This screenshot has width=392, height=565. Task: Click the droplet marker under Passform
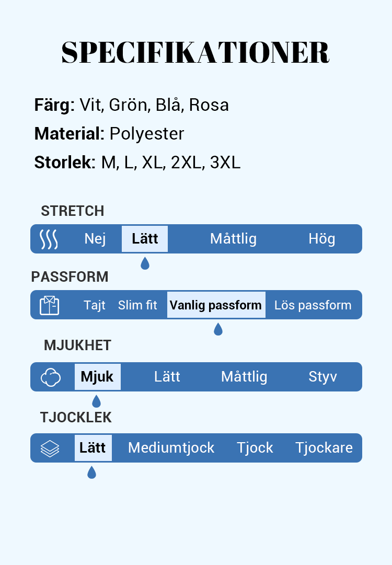(218, 329)
